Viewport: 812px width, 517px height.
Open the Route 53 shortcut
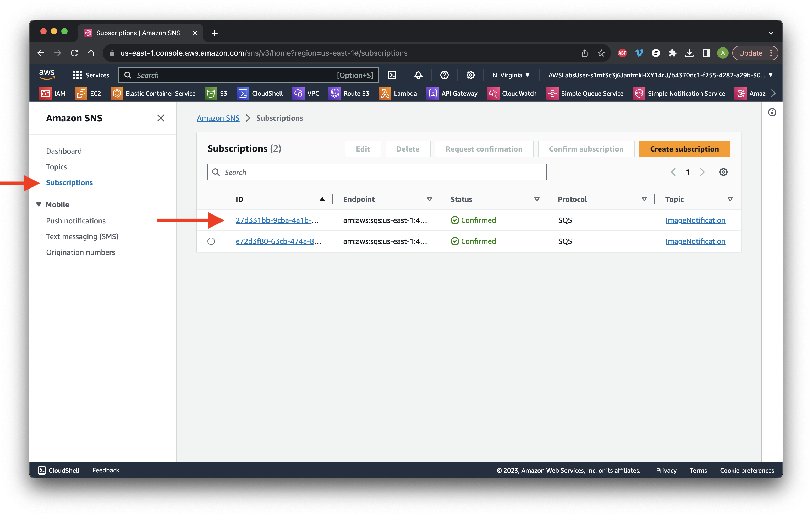[349, 94]
